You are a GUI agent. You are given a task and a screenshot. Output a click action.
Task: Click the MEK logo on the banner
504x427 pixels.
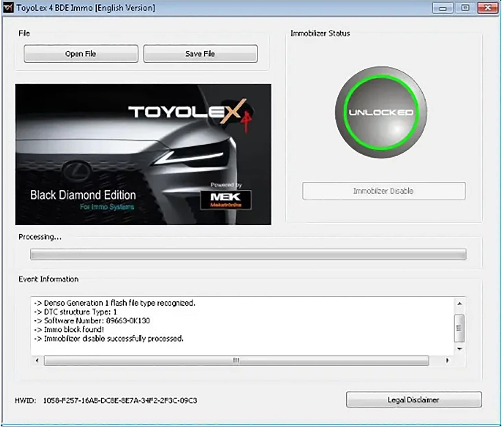[226, 200]
